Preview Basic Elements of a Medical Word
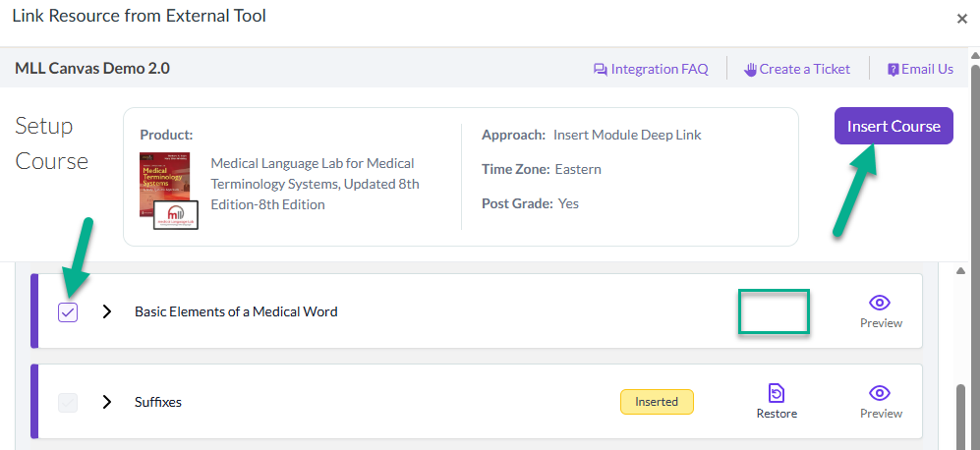Screen dimensions: 980x450 (881, 311)
